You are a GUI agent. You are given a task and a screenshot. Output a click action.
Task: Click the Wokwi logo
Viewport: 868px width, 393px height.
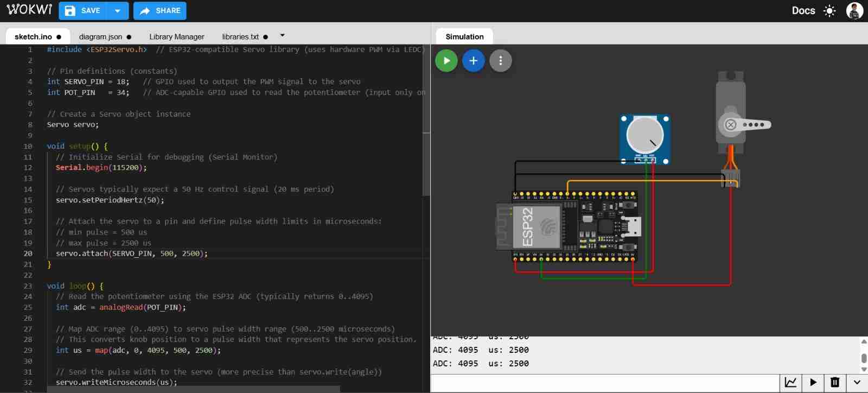[x=29, y=10]
